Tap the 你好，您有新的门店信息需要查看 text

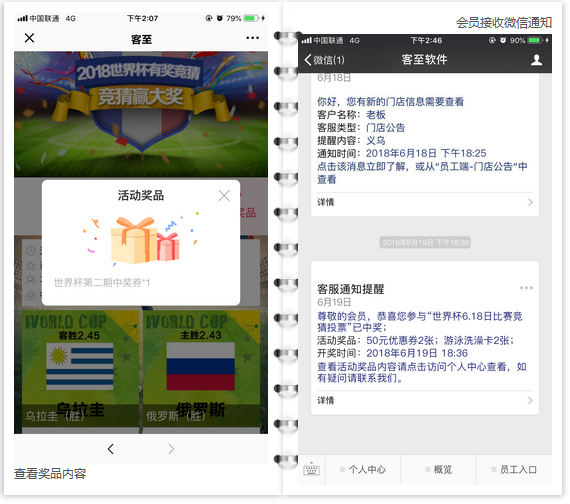pos(390,101)
